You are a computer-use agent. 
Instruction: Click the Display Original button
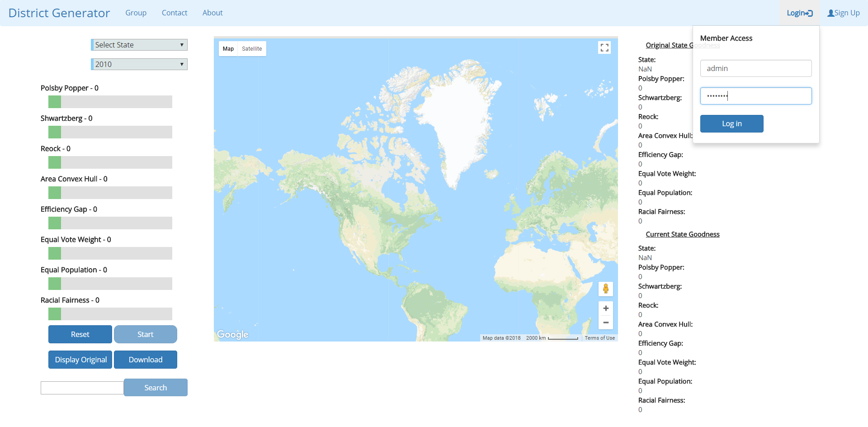tap(80, 360)
